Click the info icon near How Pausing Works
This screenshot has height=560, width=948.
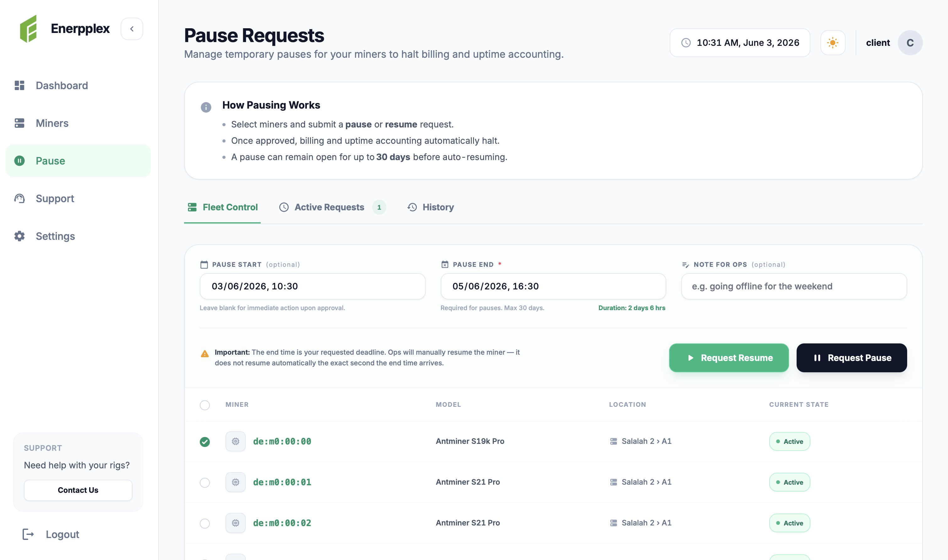[x=206, y=107]
